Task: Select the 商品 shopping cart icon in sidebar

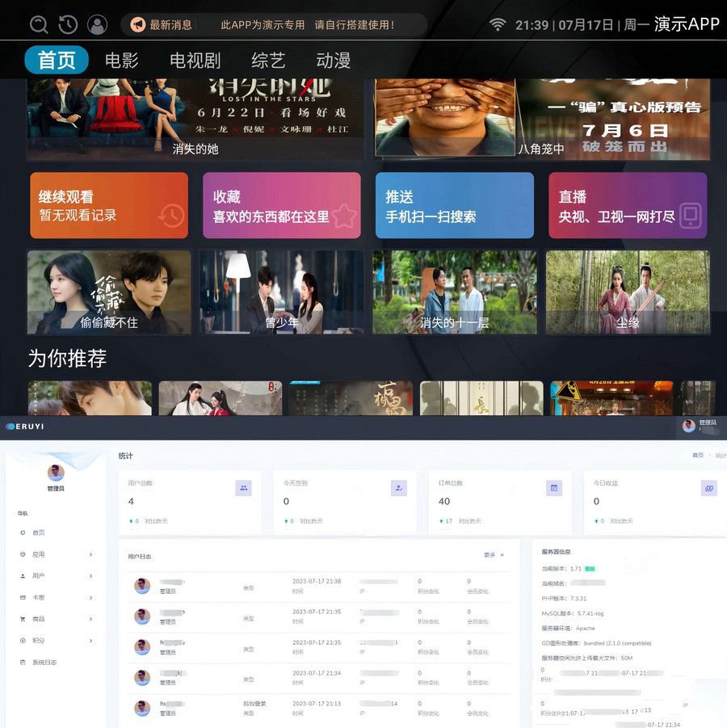Action: pos(22,620)
